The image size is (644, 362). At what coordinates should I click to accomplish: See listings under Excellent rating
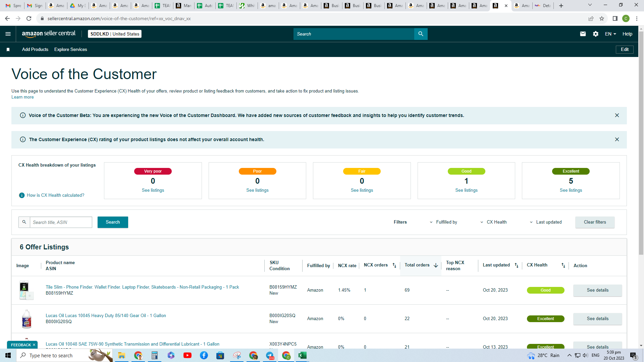pyautogui.click(x=571, y=190)
